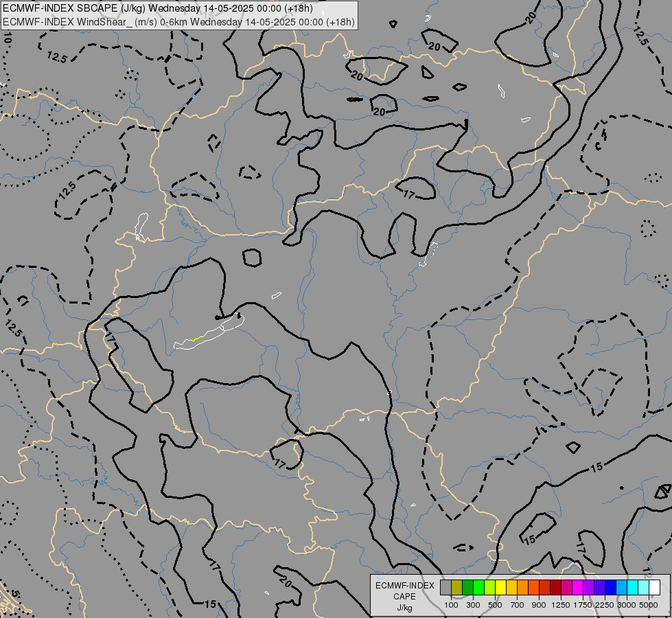
Task: Click the WindShear 0-6km title line
Action: point(178,22)
